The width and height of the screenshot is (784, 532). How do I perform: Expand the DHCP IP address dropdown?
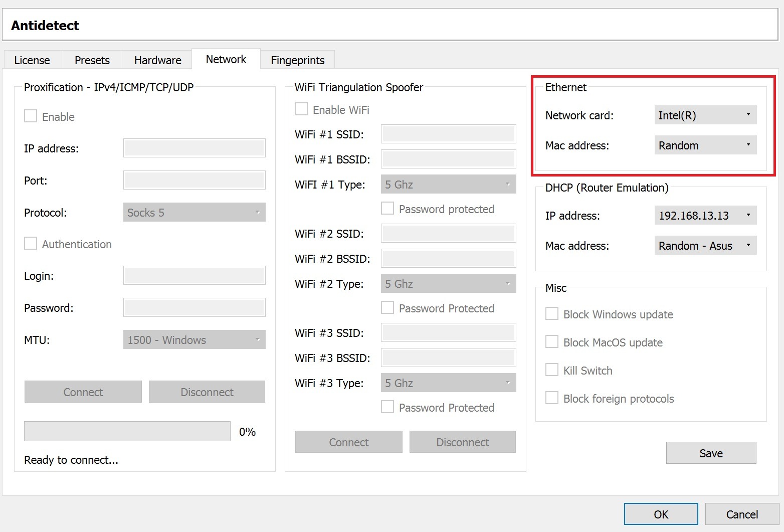click(706, 216)
